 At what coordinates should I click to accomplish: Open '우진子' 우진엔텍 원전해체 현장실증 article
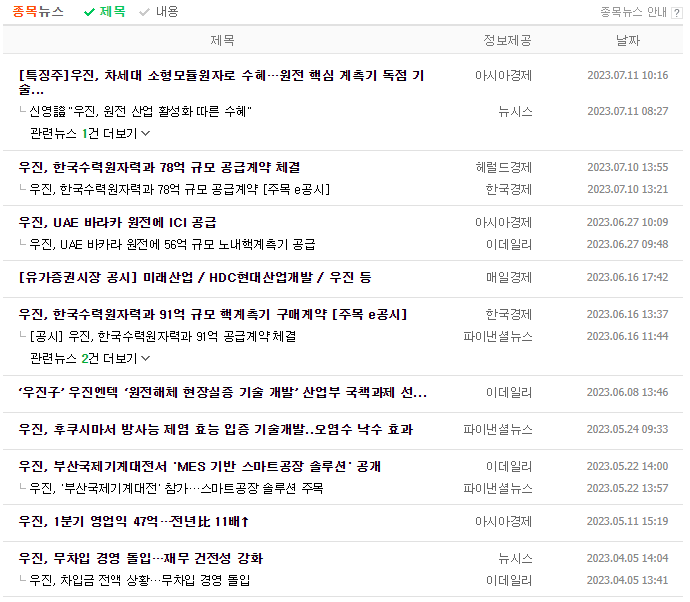pos(223,392)
